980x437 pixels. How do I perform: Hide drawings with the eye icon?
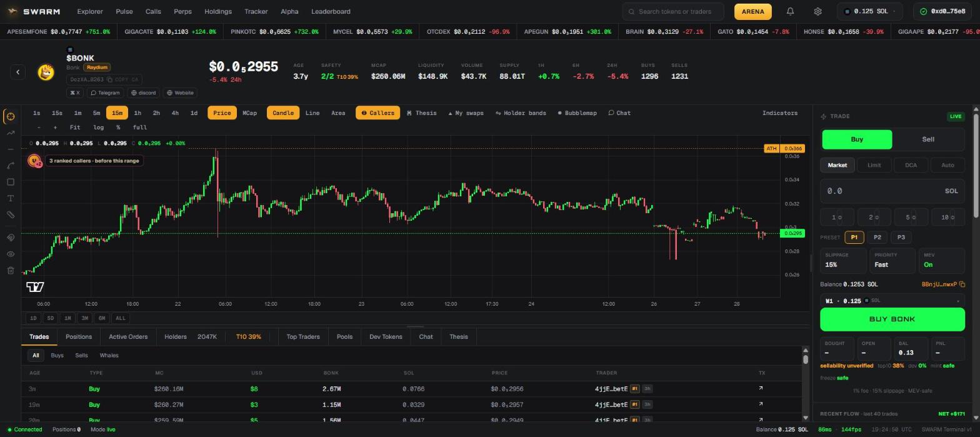[11, 254]
